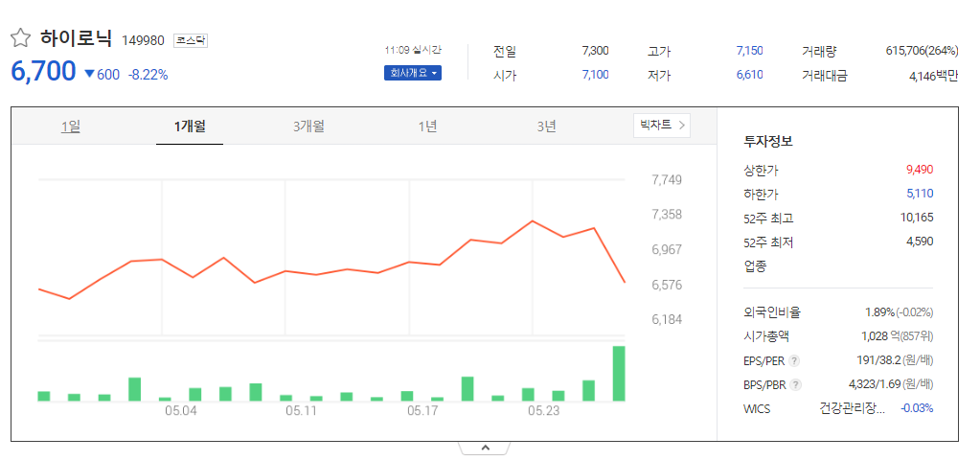Viewport: 980px width, 461px height.
Task: Click the 05.23 date label on chart
Action: click(544, 411)
